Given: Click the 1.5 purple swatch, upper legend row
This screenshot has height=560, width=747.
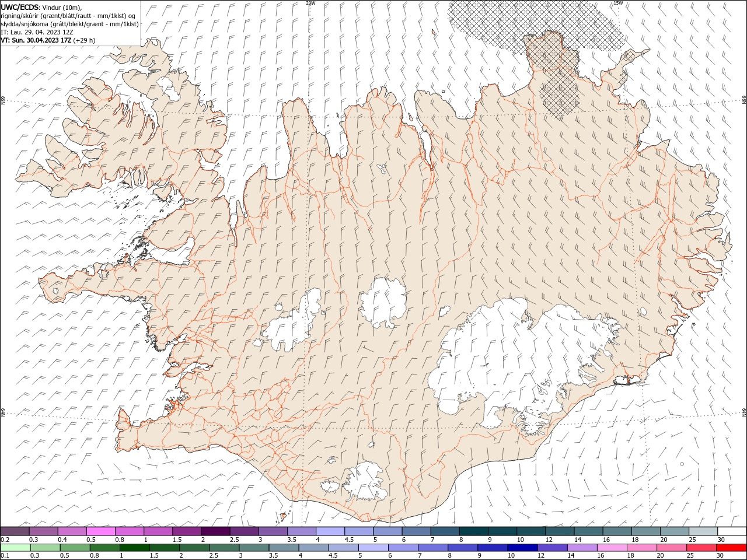Looking at the screenshot, I should pyautogui.click(x=187, y=531).
